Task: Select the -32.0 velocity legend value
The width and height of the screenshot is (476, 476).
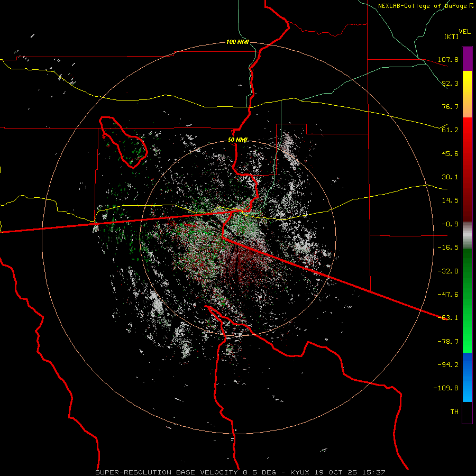Action: coord(448,271)
